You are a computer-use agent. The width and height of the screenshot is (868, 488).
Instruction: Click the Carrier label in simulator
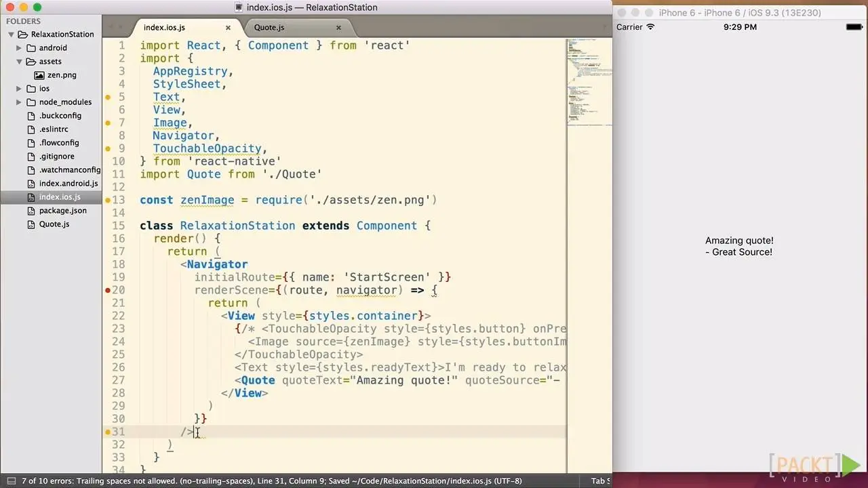point(629,27)
